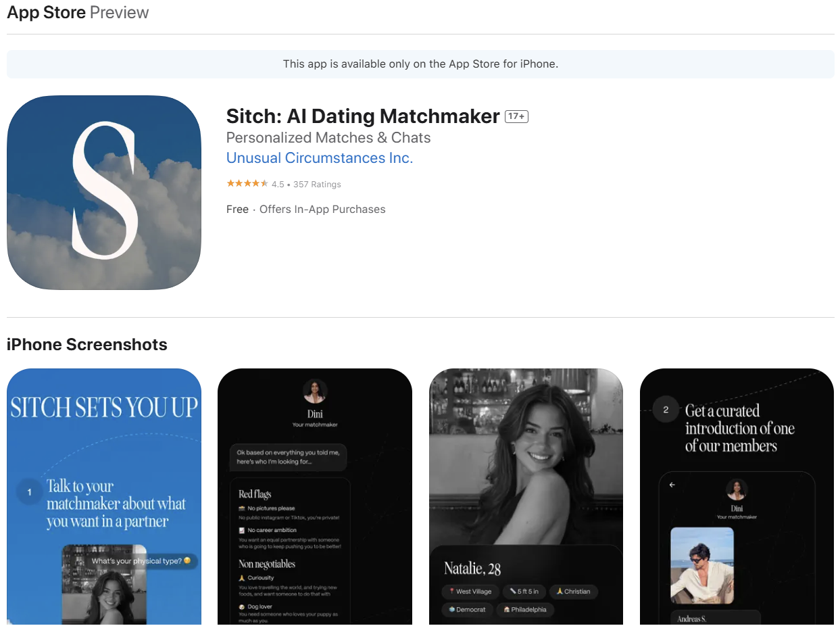This screenshot has width=840, height=626.
Task: Select the Sitch: AI Dating Matchmaker title
Action: tap(363, 116)
